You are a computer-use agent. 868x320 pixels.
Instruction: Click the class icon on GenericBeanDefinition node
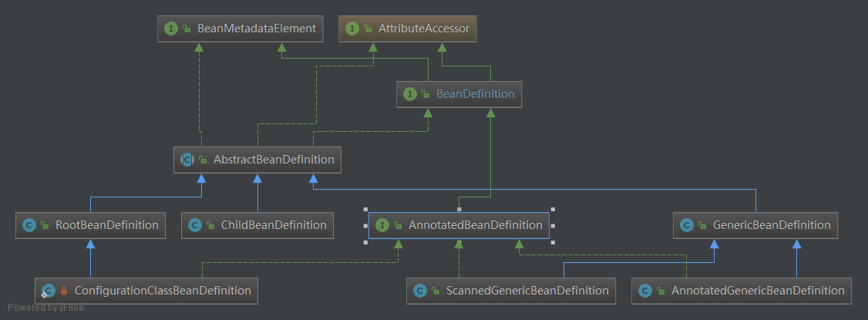point(687,225)
